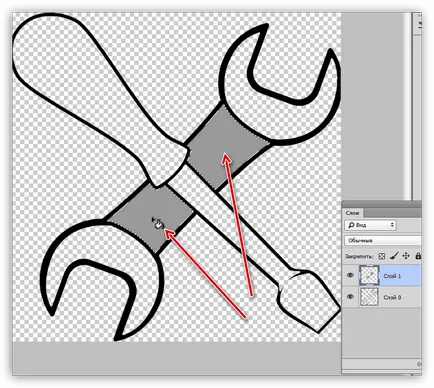Hide layer Слой 1 with eye icon
434x388 pixels.
[350, 275]
